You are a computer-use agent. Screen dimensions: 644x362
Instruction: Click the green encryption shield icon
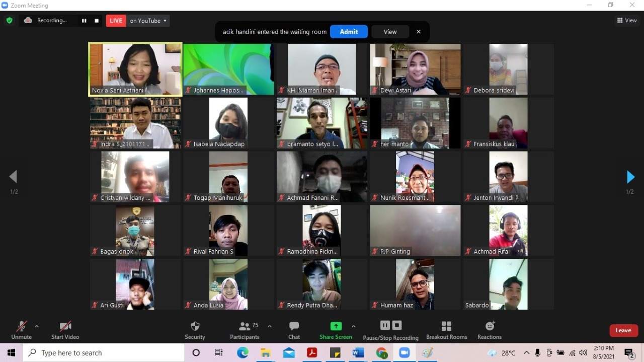pyautogui.click(x=9, y=21)
